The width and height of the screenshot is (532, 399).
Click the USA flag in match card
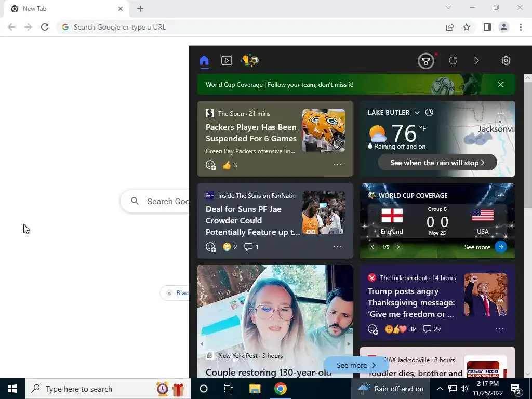(483, 216)
